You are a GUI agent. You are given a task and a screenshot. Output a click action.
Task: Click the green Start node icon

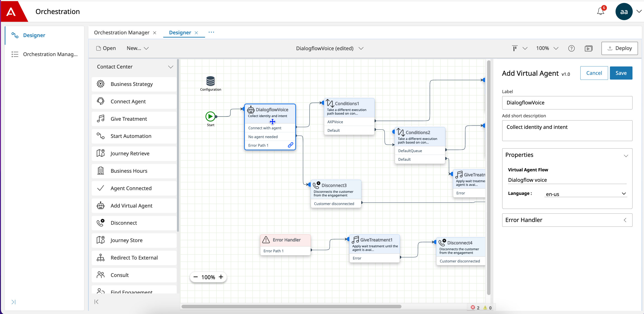coord(210,116)
